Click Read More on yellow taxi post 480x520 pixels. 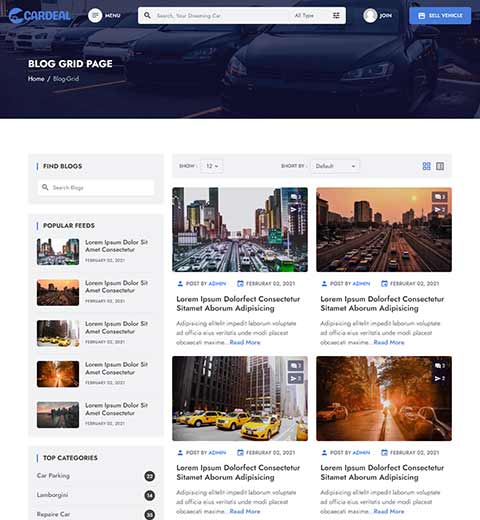pyautogui.click(x=245, y=511)
